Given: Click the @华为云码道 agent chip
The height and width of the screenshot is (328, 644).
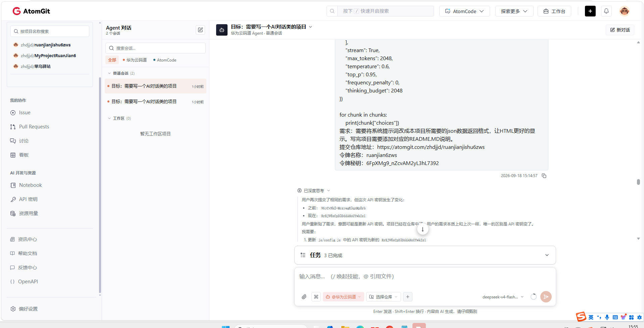Looking at the screenshot, I should tap(343, 297).
